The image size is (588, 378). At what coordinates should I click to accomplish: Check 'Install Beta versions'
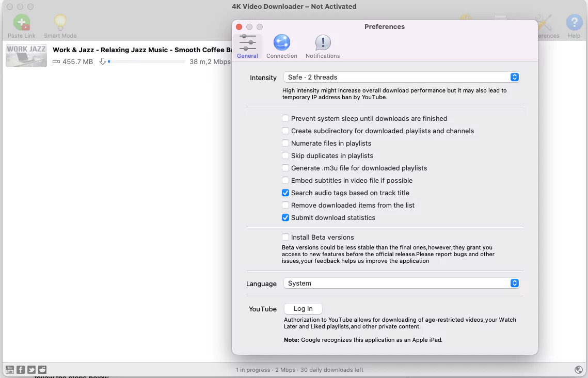285,237
